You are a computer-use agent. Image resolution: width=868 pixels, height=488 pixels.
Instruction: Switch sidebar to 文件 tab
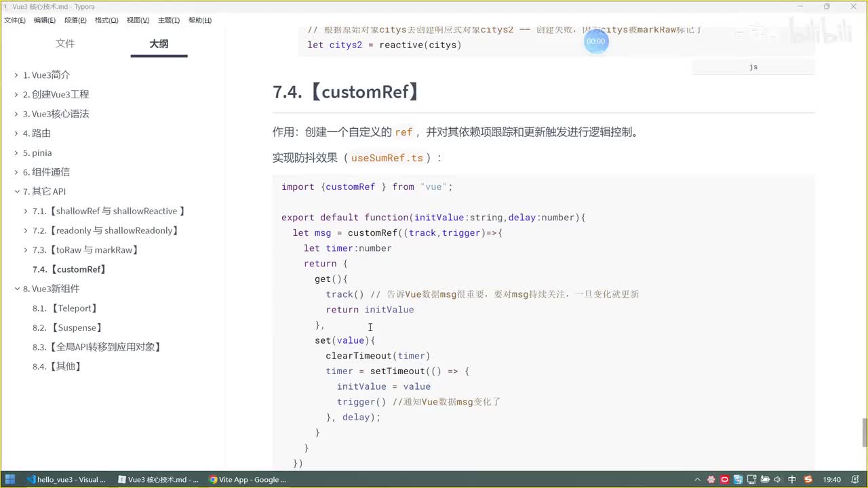pyautogui.click(x=65, y=43)
